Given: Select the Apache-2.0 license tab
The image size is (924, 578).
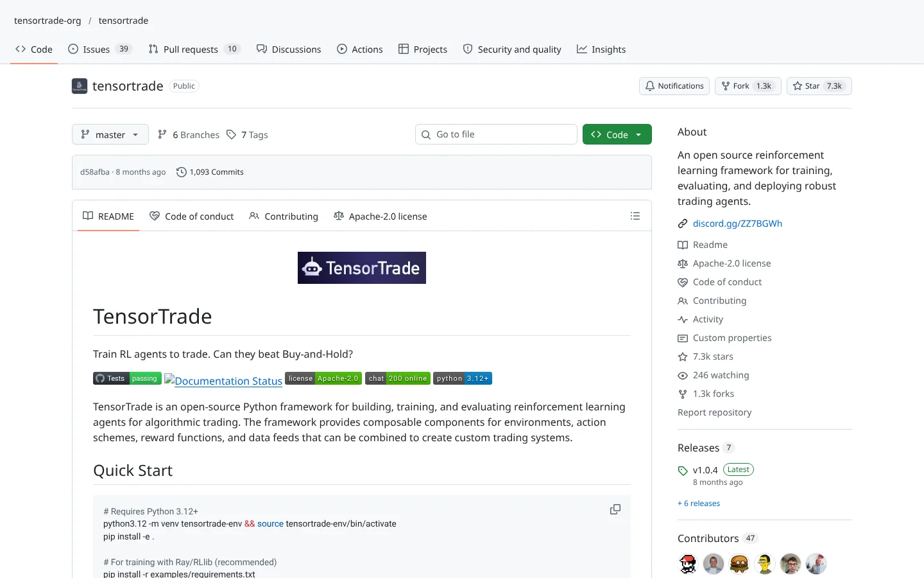Looking at the screenshot, I should point(381,216).
